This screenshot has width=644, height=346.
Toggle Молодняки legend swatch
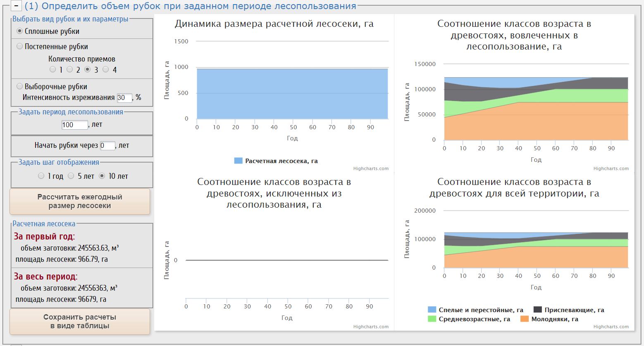(525, 319)
